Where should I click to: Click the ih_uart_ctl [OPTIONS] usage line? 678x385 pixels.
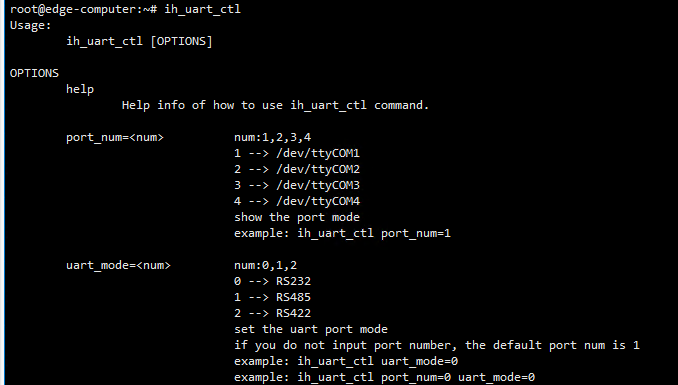[139, 42]
